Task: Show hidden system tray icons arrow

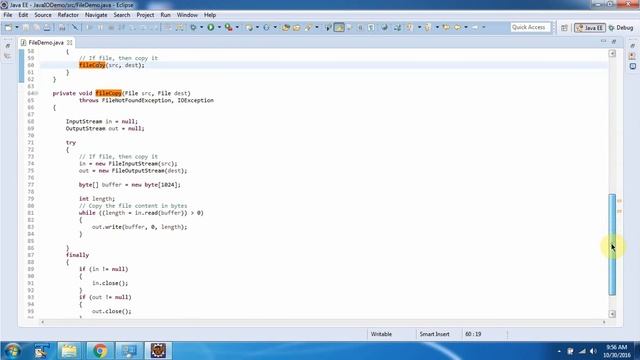Action: [x=559, y=351]
